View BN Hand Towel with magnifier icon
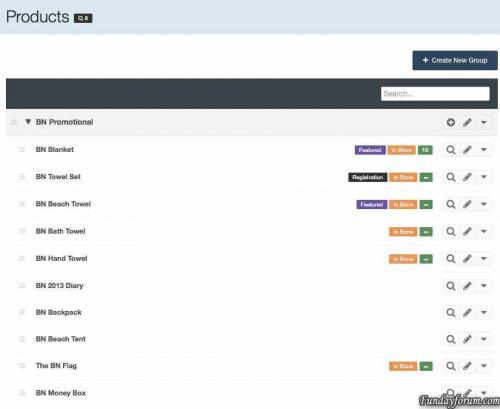 coord(451,259)
